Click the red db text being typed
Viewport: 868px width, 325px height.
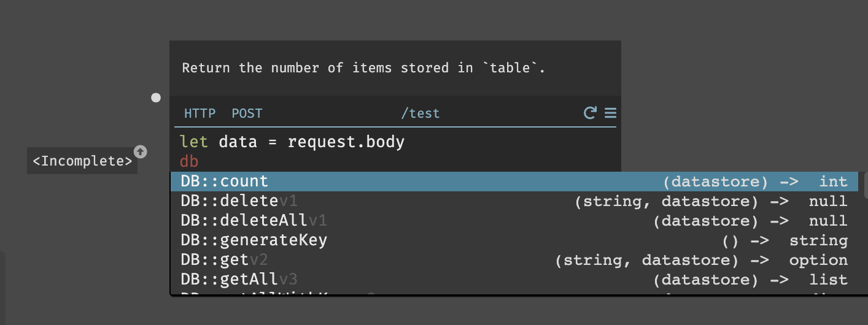click(x=189, y=162)
